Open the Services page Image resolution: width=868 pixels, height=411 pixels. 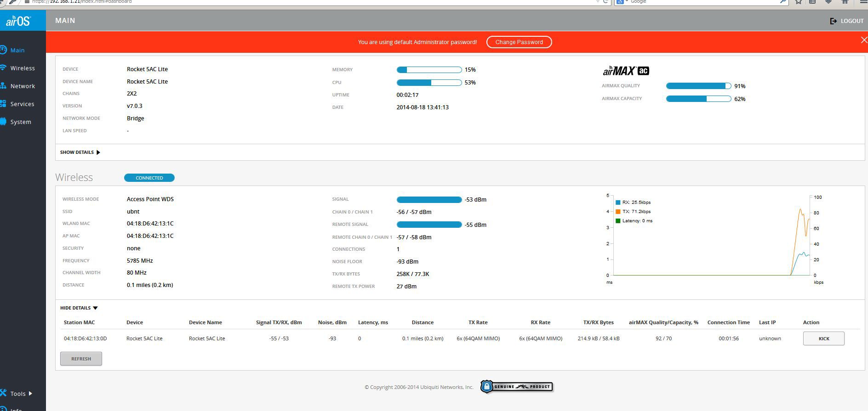(22, 104)
